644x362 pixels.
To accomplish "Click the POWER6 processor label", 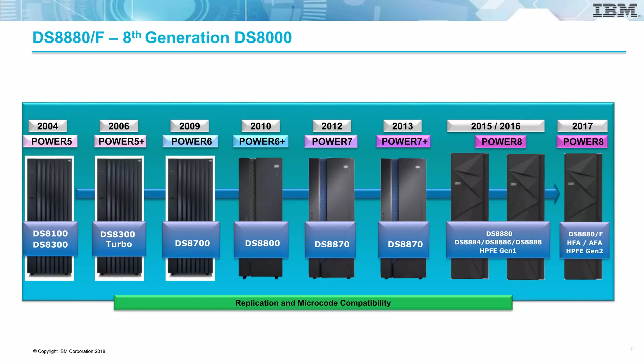I will tap(191, 141).
